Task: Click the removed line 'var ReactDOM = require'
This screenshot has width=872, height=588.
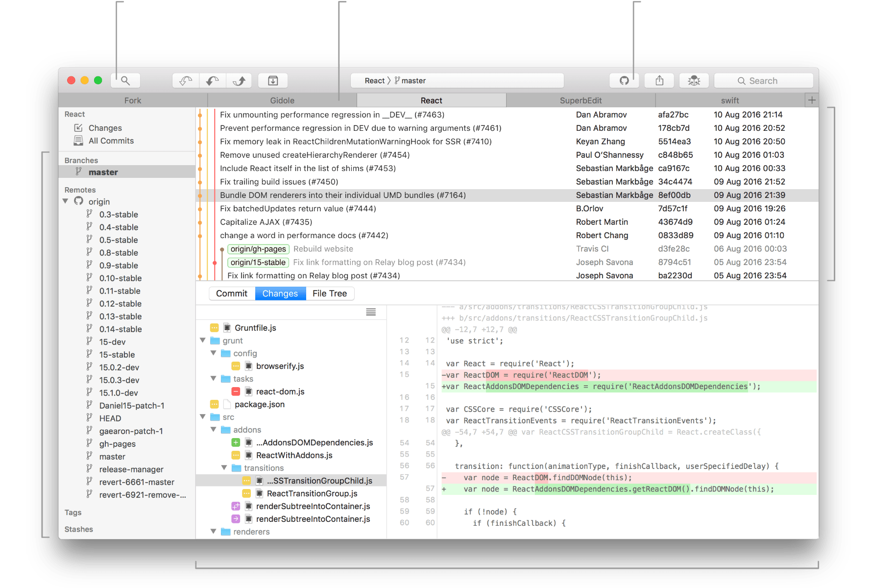Action: (629, 375)
